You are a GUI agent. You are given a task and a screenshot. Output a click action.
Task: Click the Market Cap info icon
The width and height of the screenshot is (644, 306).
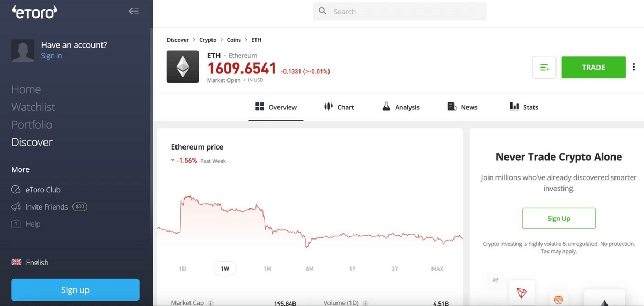click(211, 303)
